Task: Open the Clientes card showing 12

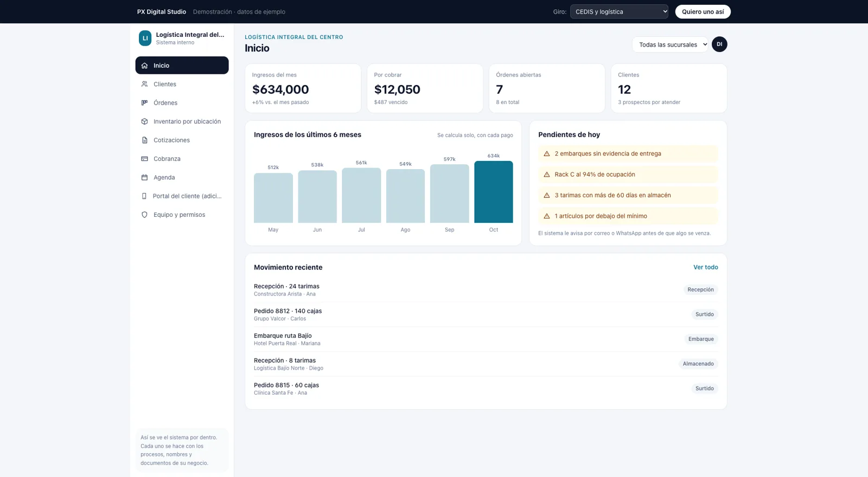Action: [x=669, y=88]
